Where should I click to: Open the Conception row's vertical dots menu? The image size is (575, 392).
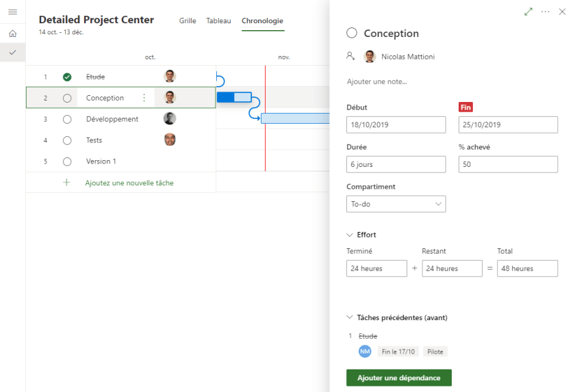pos(144,98)
